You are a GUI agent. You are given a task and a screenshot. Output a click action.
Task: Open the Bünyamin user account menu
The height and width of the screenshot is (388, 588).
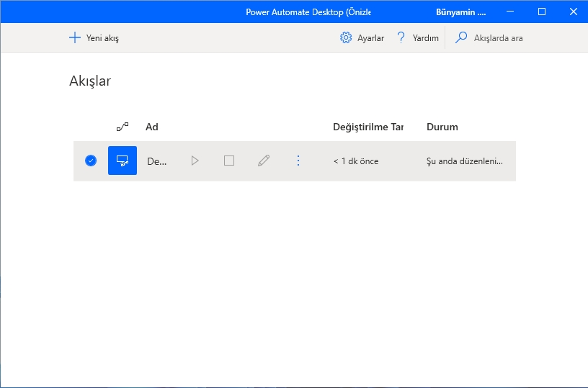point(461,12)
